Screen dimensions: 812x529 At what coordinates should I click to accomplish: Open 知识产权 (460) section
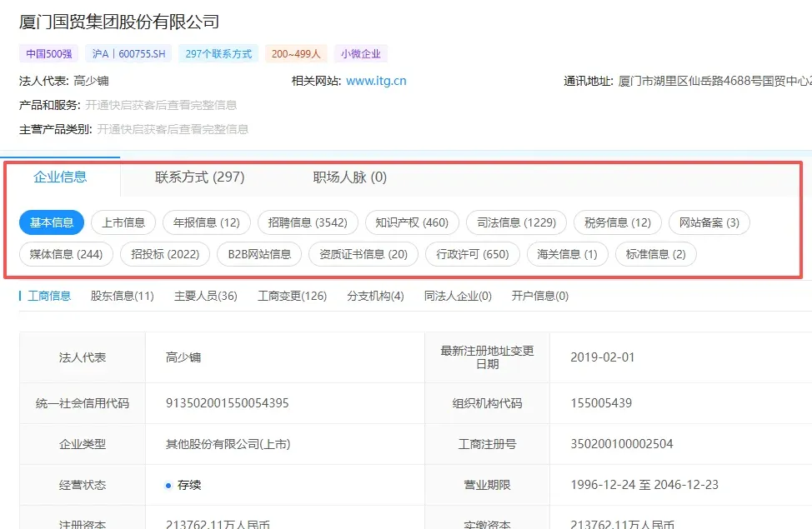pyautogui.click(x=412, y=222)
